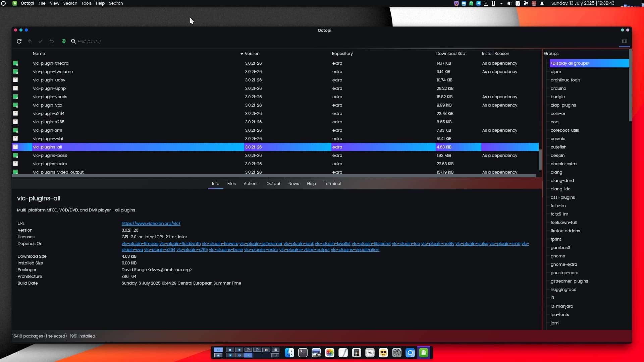Open the Terminal icon in the dock
This screenshot has width=644, height=362.
coord(303,353)
